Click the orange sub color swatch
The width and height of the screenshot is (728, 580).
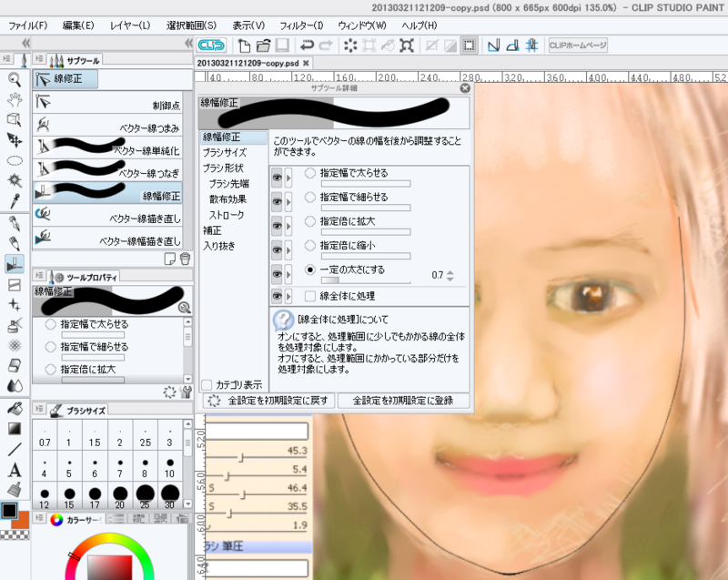click(22, 521)
